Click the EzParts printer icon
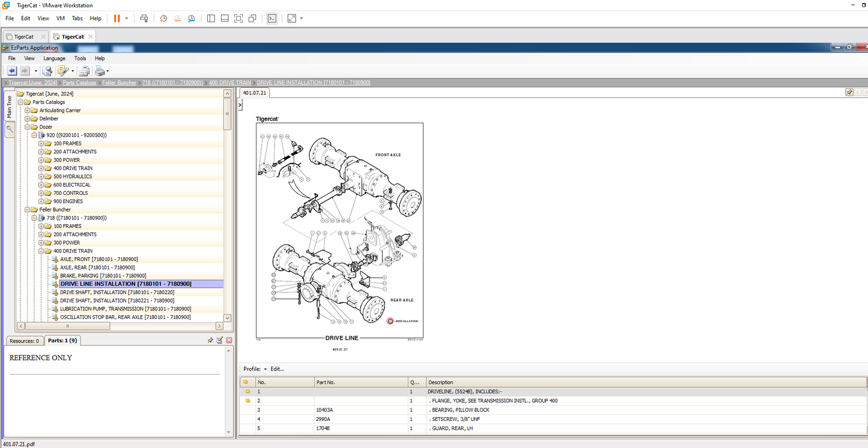The height and width of the screenshot is (448, 868). tap(99, 71)
